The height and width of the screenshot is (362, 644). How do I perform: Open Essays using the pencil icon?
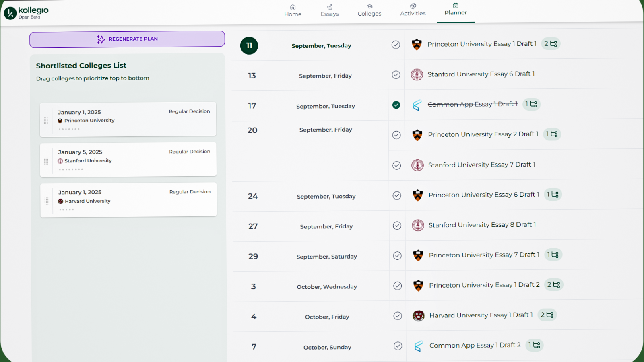pyautogui.click(x=330, y=7)
